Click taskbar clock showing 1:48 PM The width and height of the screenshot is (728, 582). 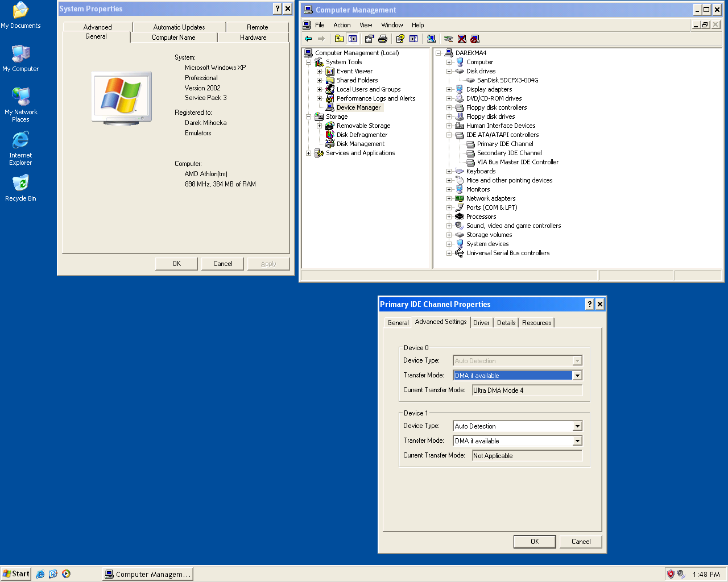[x=706, y=575]
